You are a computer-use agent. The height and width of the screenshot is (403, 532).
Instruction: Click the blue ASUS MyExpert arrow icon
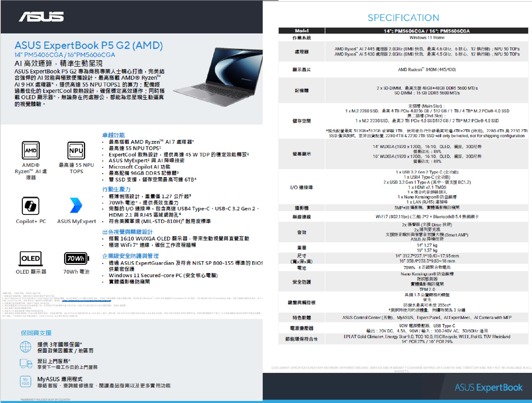[x=76, y=205]
